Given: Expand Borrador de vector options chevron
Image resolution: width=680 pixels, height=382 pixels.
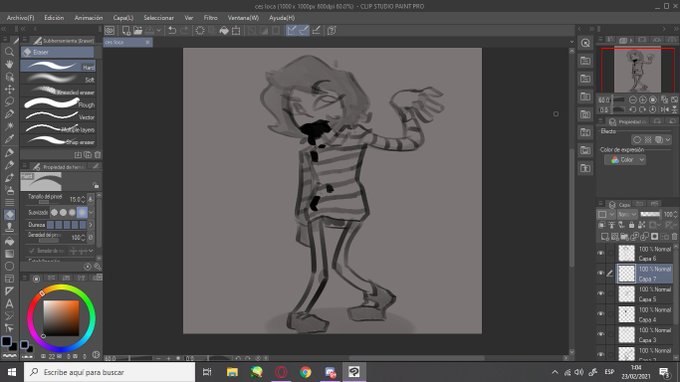Looking at the screenshot, I should pyautogui.click(x=91, y=251).
